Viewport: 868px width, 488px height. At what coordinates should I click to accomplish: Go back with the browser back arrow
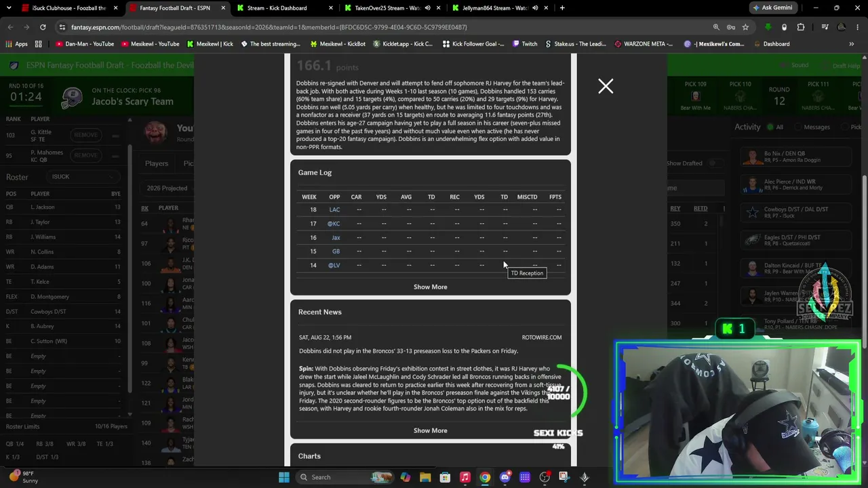(x=10, y=27)
